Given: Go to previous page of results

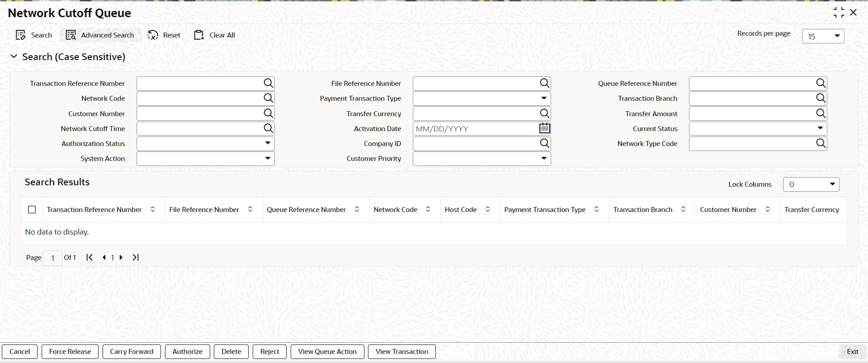Looking at the screenshot, I should (x=104, y=257).
